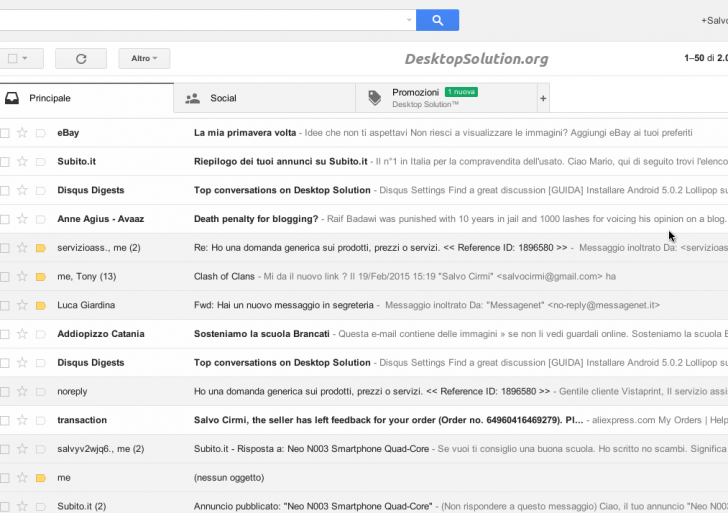This screenshot has height=513, width=728.
Task: Click the blue search magnifier button
Action: (x=437, y=20)
